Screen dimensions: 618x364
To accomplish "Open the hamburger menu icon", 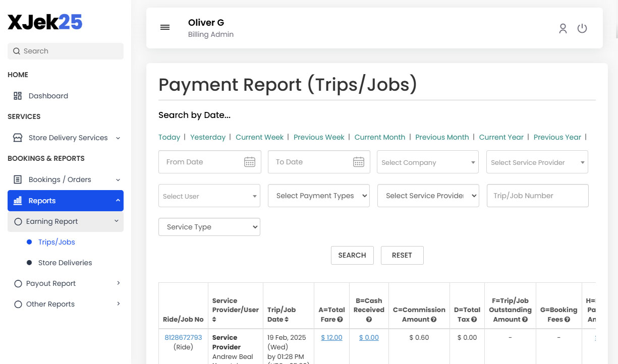I will pyautogui.click(x=165, y=27).
